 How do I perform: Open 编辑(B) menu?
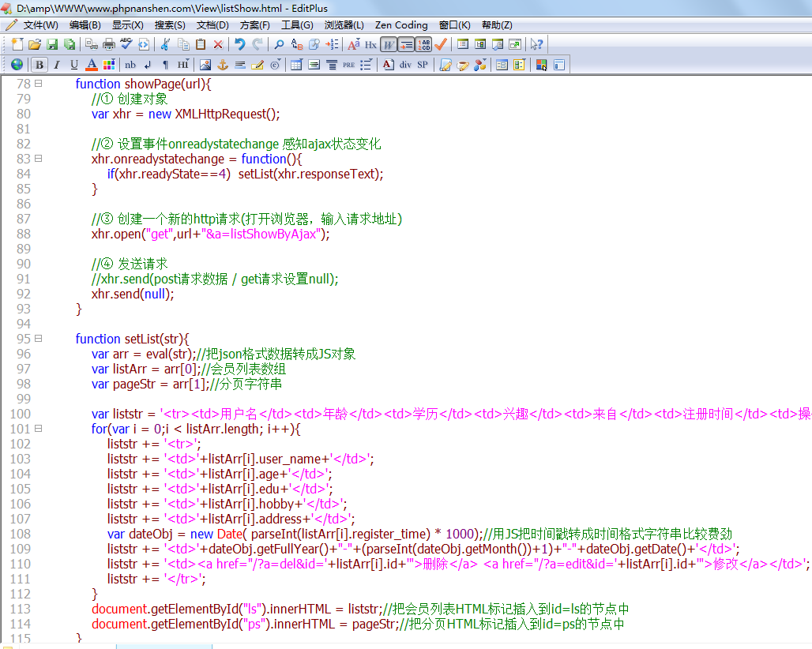(x=85, y=25)
